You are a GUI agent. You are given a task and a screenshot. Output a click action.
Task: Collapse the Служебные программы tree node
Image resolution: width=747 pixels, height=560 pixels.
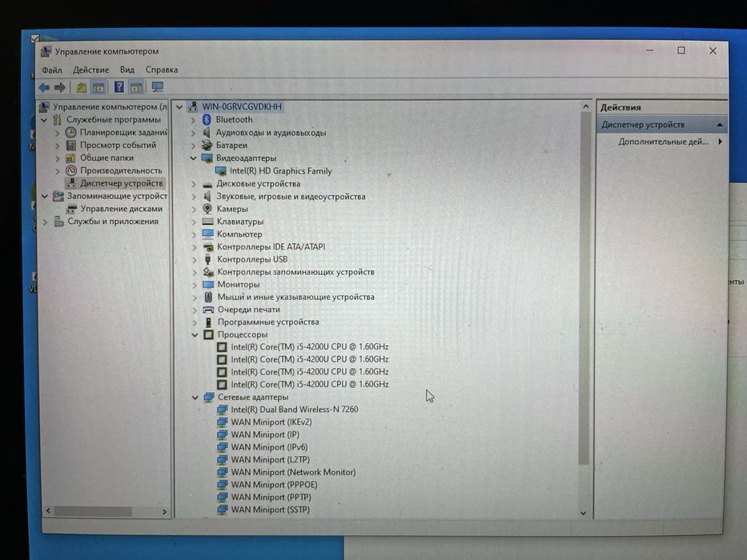click(x=44, y=120)
